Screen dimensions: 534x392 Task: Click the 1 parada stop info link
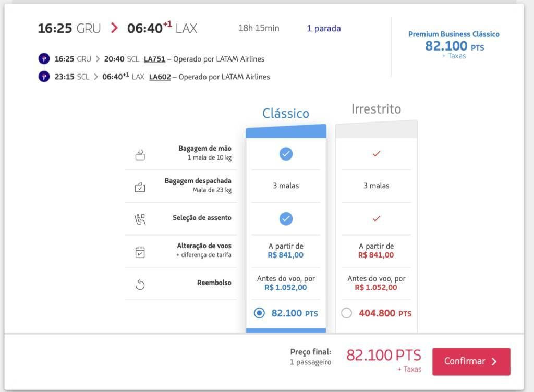tap(323, 28)
